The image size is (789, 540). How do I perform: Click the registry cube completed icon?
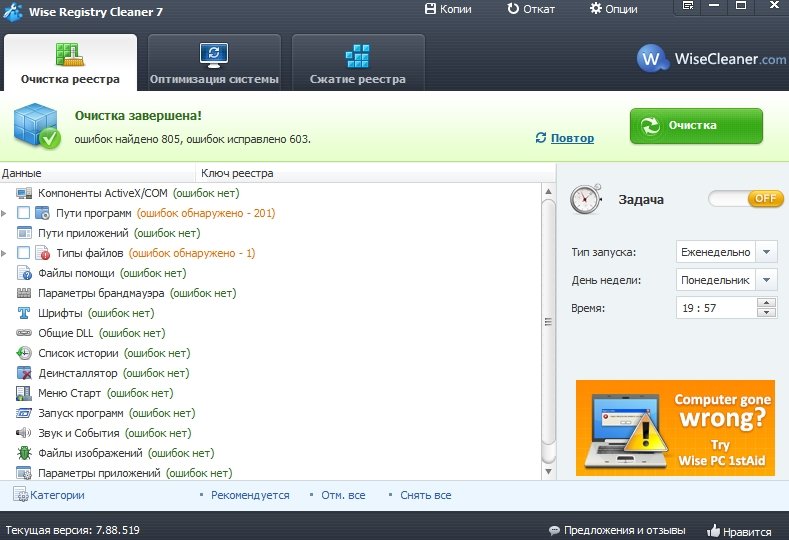click(37, 126)
